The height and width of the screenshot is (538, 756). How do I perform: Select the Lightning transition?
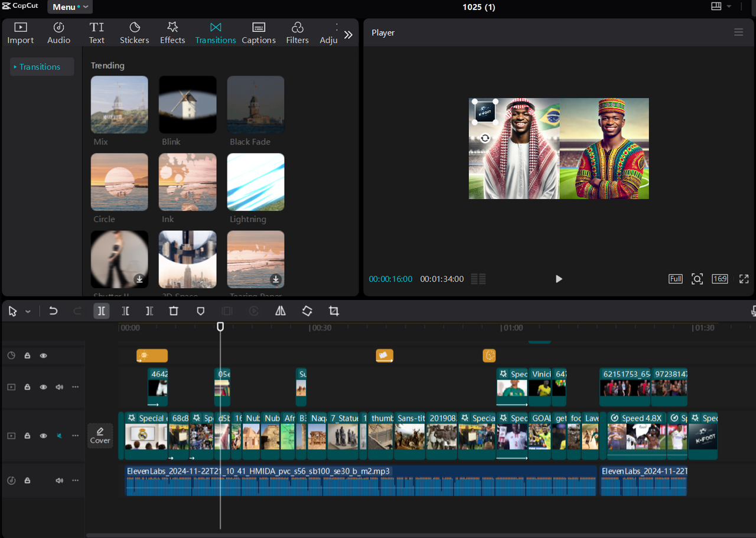[x=256, y=182]
